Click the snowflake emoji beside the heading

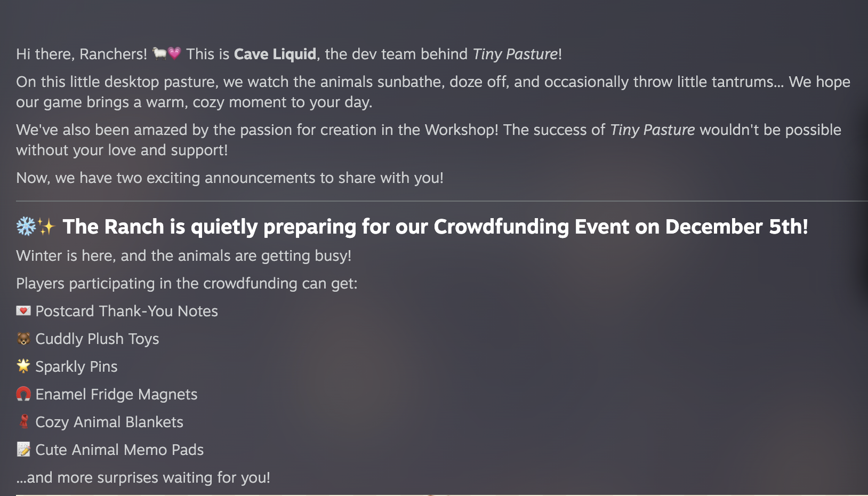point(26,227)
